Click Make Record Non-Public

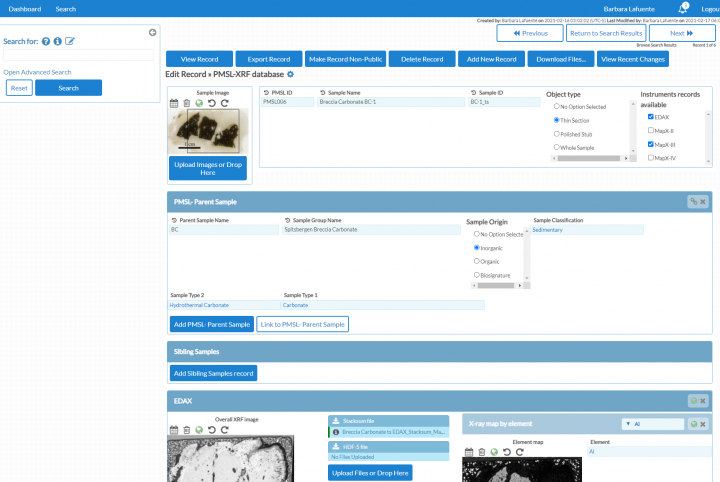(x=345, y=59)
